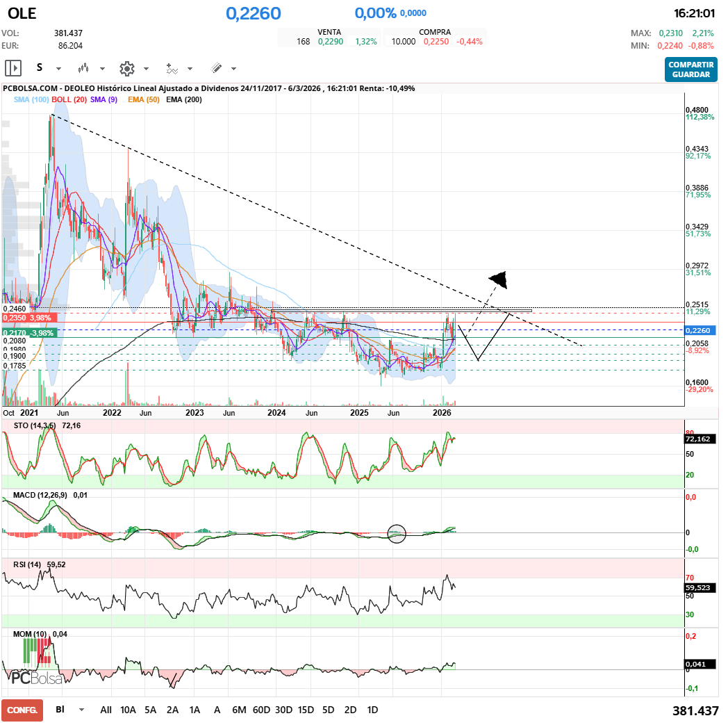
Task: Click the COMPARTIR GUARDAR button
Action: (x=690, y=69)
